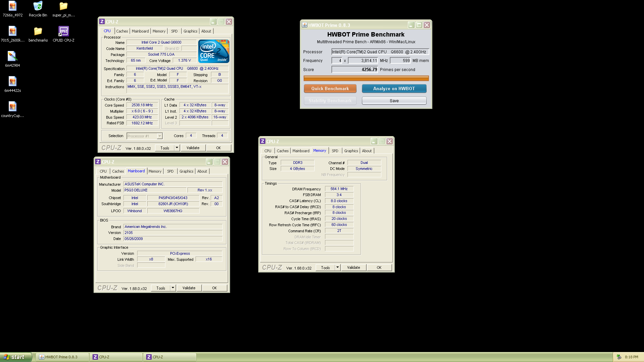Open Graphics tab in top CPU-Z window
This screenshot has width=644, height=362.
click(191, 31)
